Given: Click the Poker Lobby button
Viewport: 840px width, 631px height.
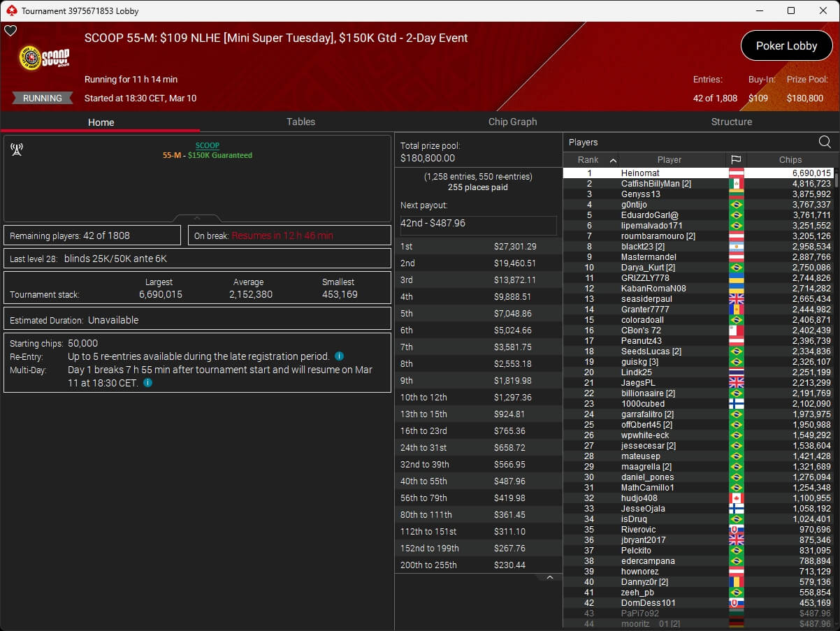Looking at the screenshot, I should pyautogui.click(x=786, y=46).
